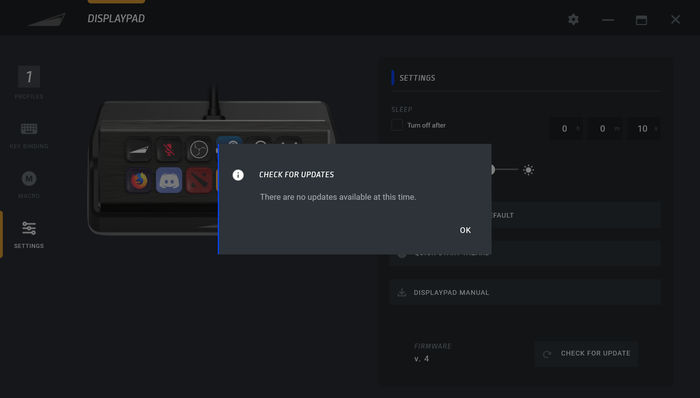Click the partially hidden default reset button
This screenshot has width=700, height=398.
(576, 215)
